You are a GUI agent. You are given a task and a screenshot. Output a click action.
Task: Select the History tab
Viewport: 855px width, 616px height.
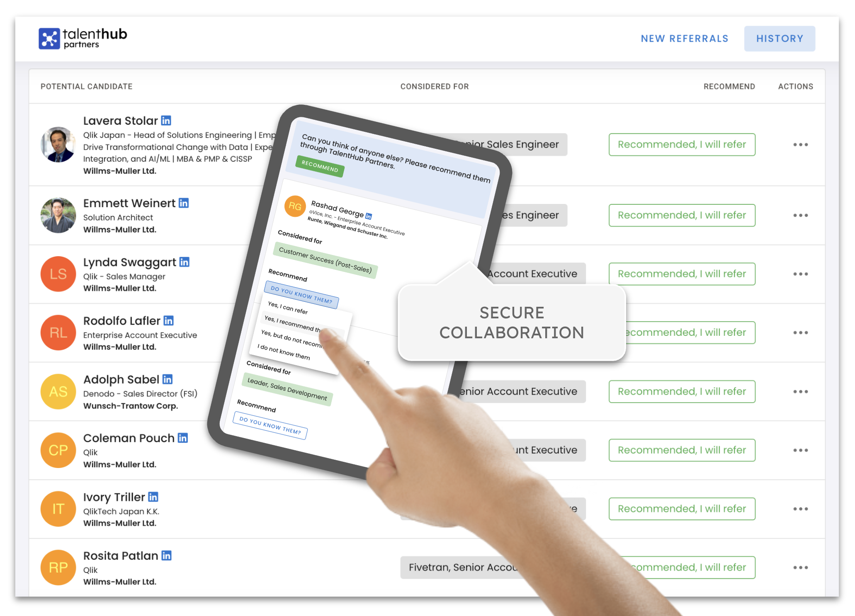[x=779, y=39]
